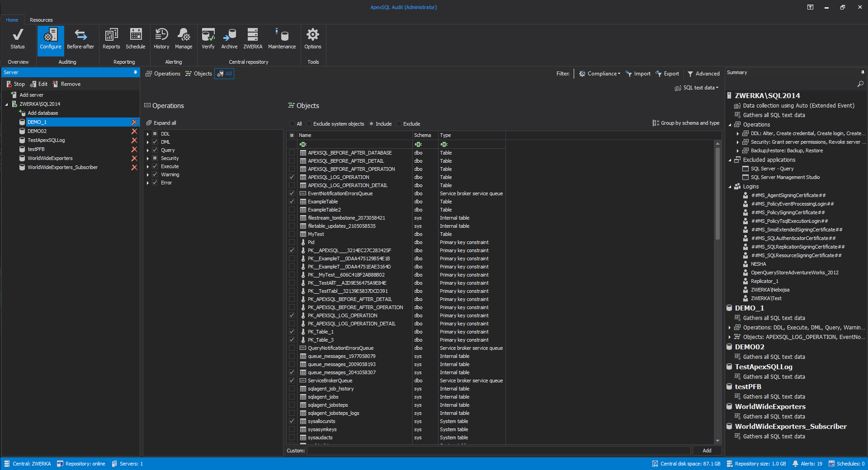Open the Reports icon
The height and width of the screenshot is (470, 868).
point(111,38)
